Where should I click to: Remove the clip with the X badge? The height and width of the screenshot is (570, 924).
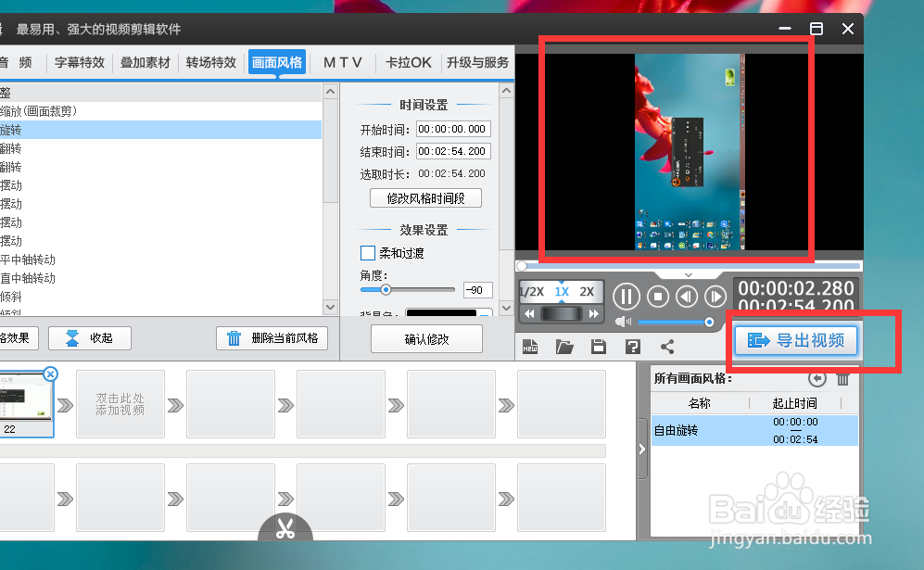click(51, 374)
